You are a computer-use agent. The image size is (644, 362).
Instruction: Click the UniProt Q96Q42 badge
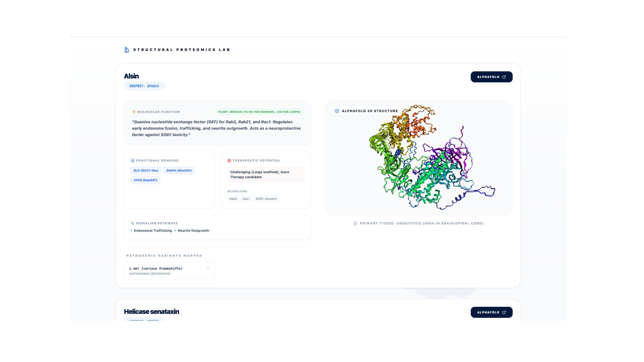(144, 86)
